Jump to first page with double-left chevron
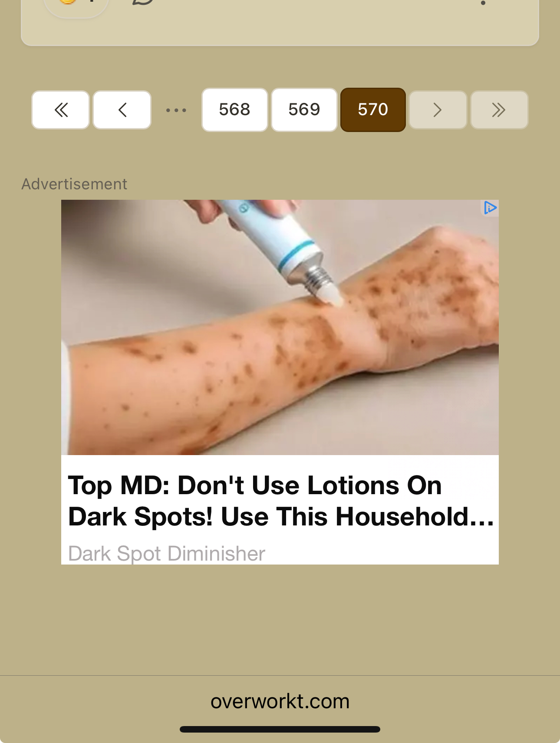 [x=60, y=110]
